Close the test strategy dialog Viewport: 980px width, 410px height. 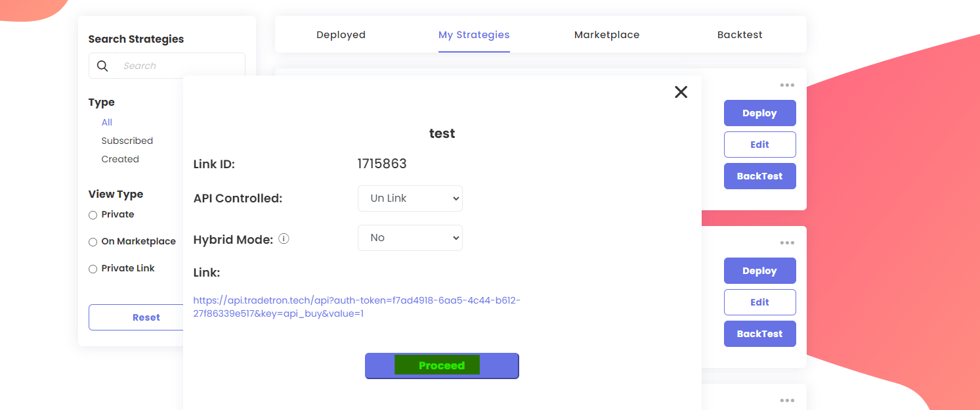(x=681, y=92)
